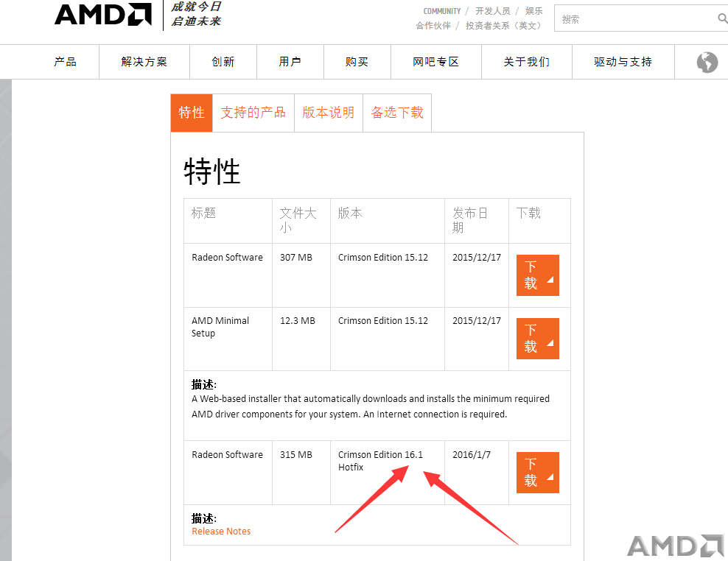Open the 驱动与支持 navigation menu
This screenshot has width=728, height=561.
pyautogui.click(x=623, y=62)
